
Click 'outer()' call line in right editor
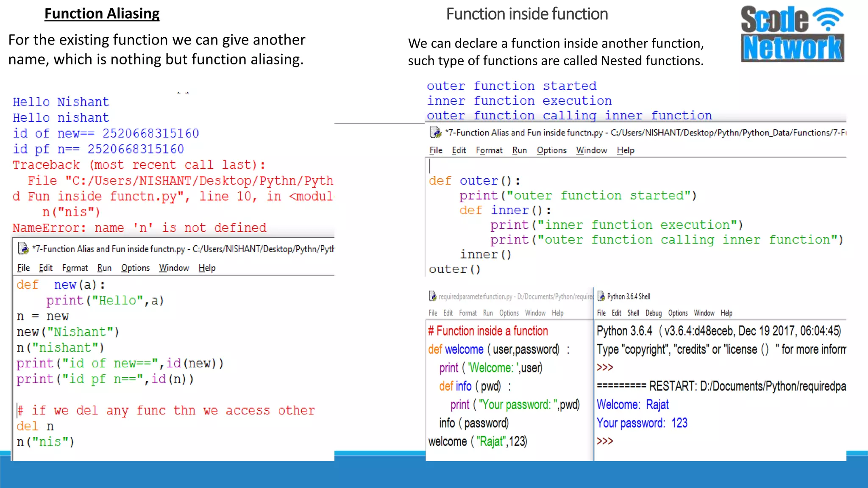(x=455, y=269)
